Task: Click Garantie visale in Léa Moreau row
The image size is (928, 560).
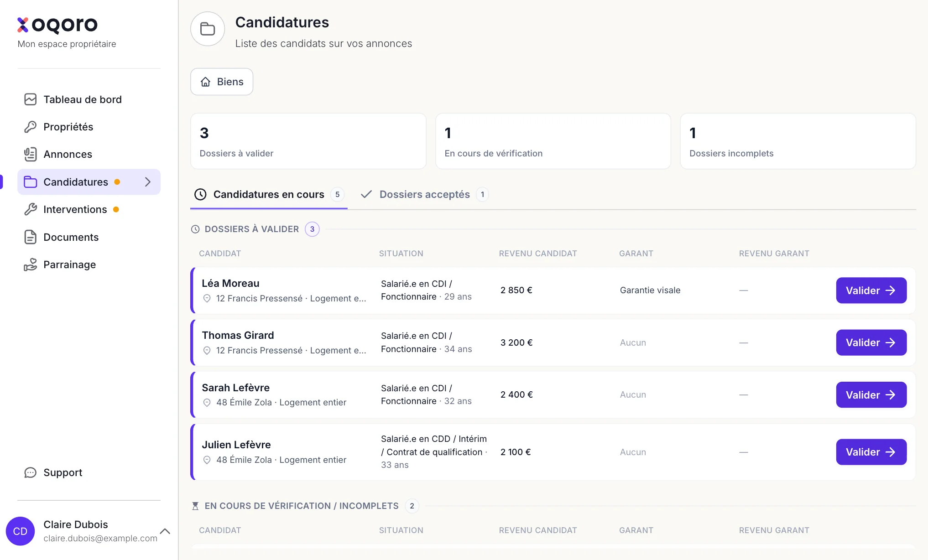Action: [x=650, y=290]
